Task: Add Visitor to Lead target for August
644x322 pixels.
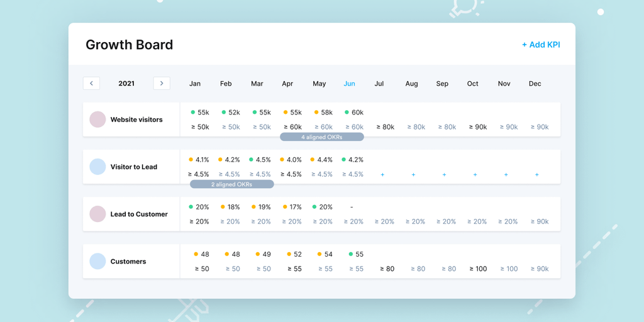Action: coord(413,175)
